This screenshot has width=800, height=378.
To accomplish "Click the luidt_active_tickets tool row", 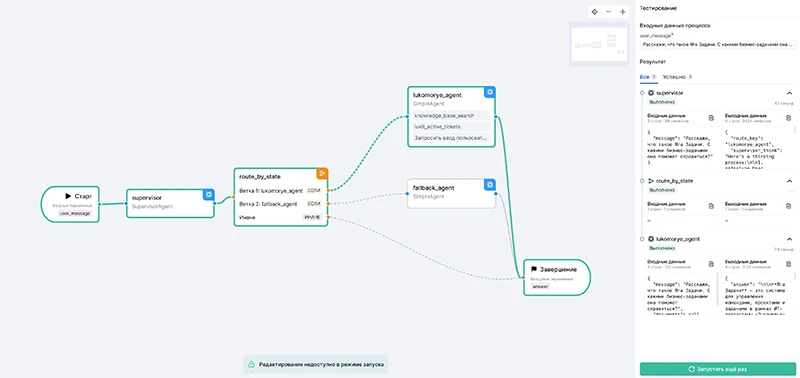I will tap(451, 127).
